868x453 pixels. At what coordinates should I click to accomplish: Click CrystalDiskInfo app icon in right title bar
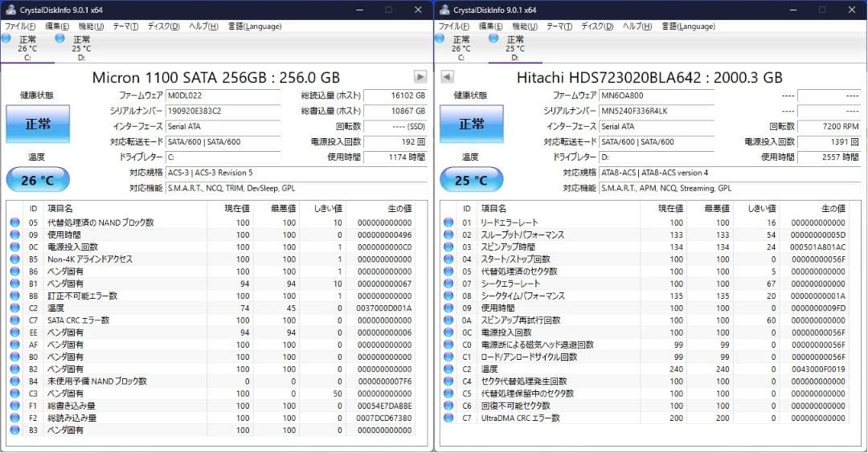click(444, 10)
